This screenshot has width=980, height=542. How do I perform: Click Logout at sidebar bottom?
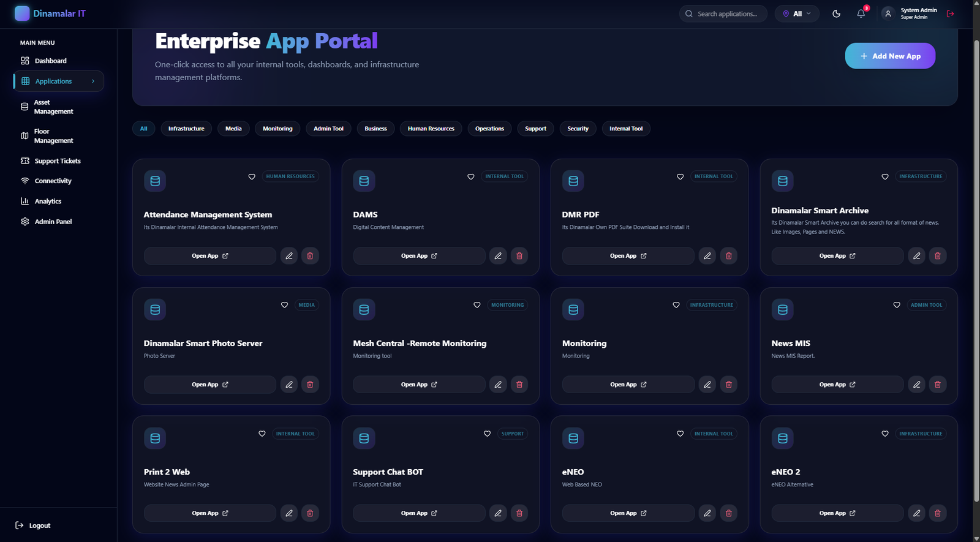33,525
